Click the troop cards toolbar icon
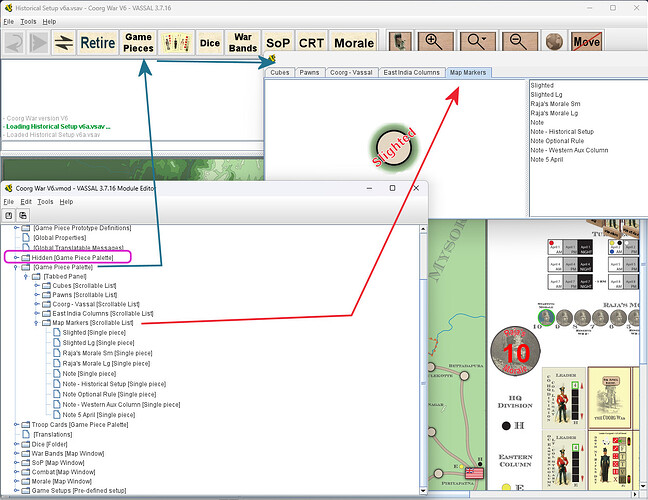648x500 pixels. (x=176, y=43)
